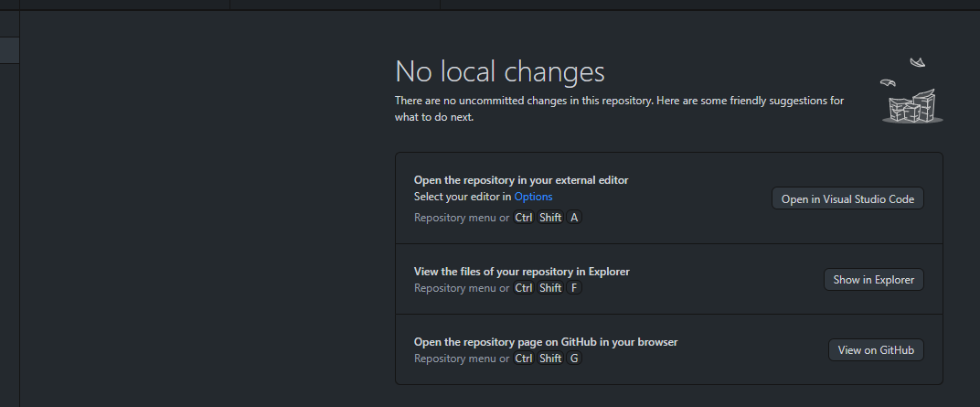Click 'Open the repository in your external editor' text

coord(521,180)
